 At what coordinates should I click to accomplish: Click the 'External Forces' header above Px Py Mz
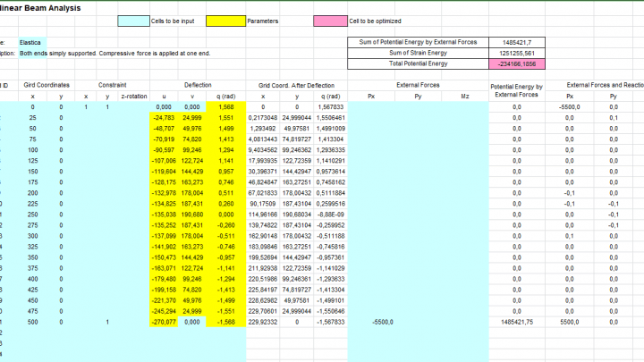[x=418, y=85]
